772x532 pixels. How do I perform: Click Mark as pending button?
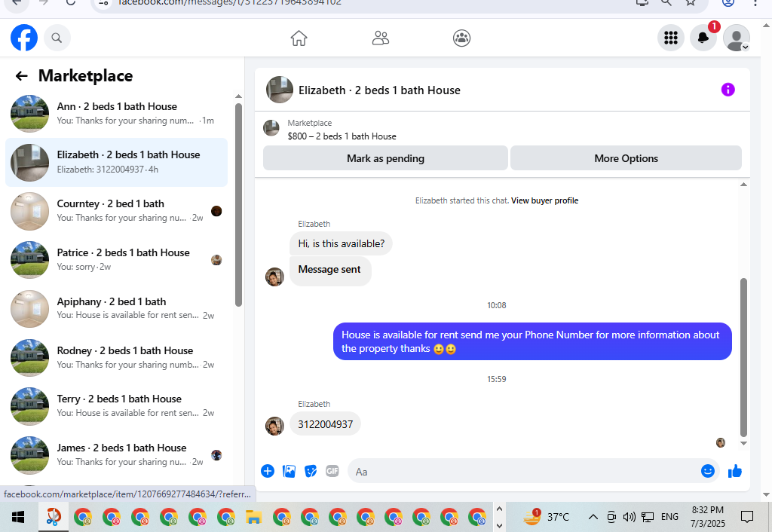point(385,158)
